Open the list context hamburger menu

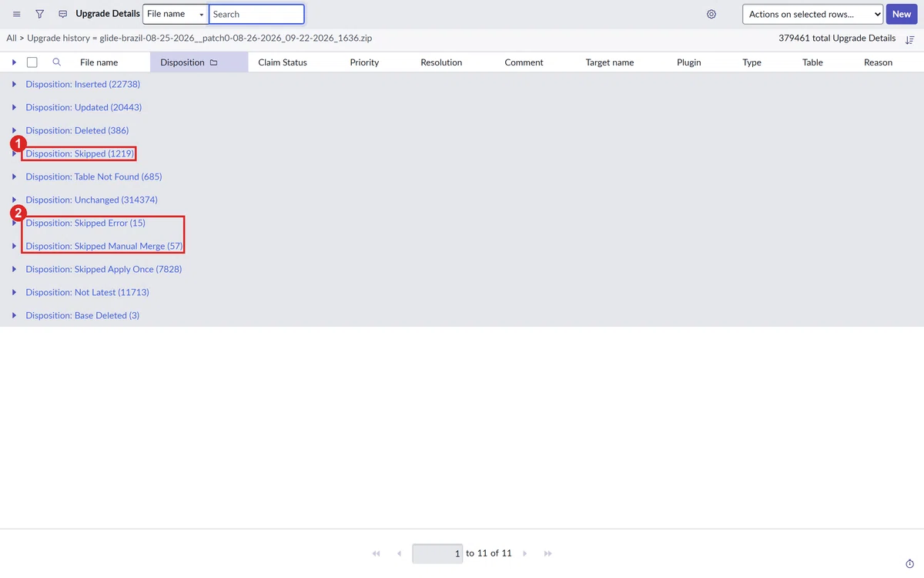click(x=17, y=14)
